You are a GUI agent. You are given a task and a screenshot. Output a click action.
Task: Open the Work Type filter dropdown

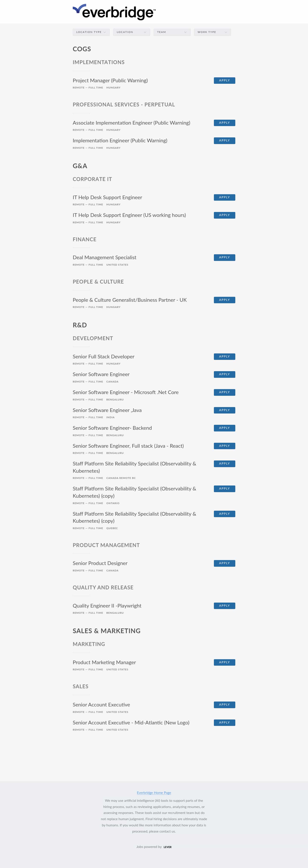(x=213, y=32)
